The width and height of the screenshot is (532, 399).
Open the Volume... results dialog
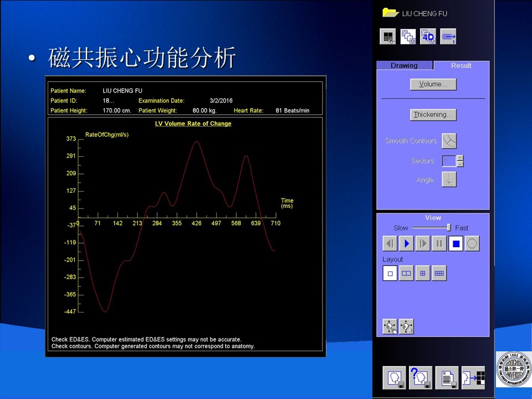[433, 84]
